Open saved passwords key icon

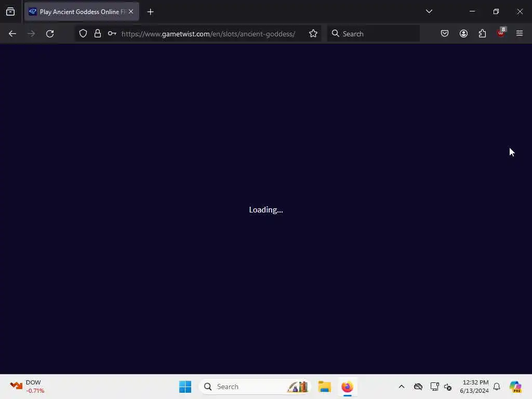(112, 34)
